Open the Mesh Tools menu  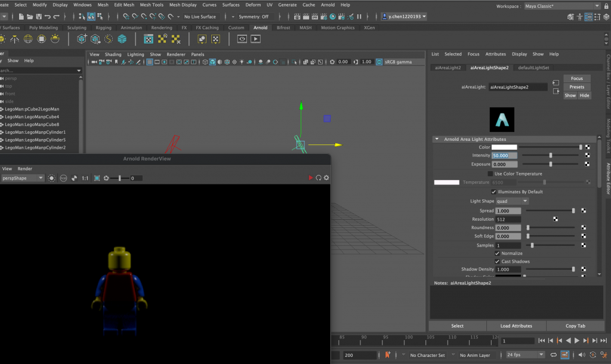click(x=152, y=5)
